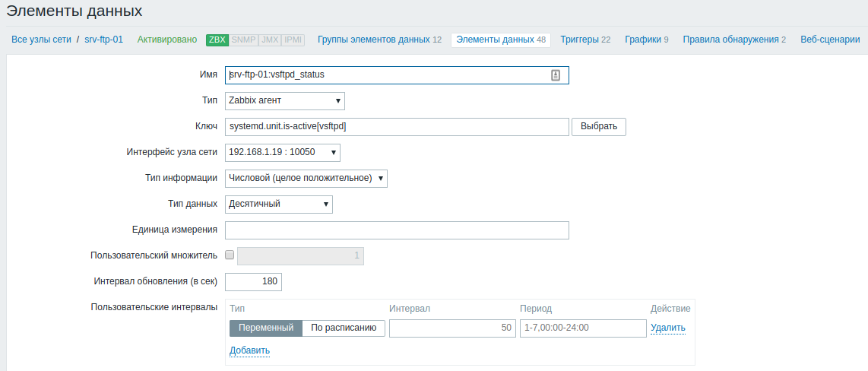Open the 'Тип' dropdown showing Zabbix агент
868x371 pixels.
coord(284,101)
